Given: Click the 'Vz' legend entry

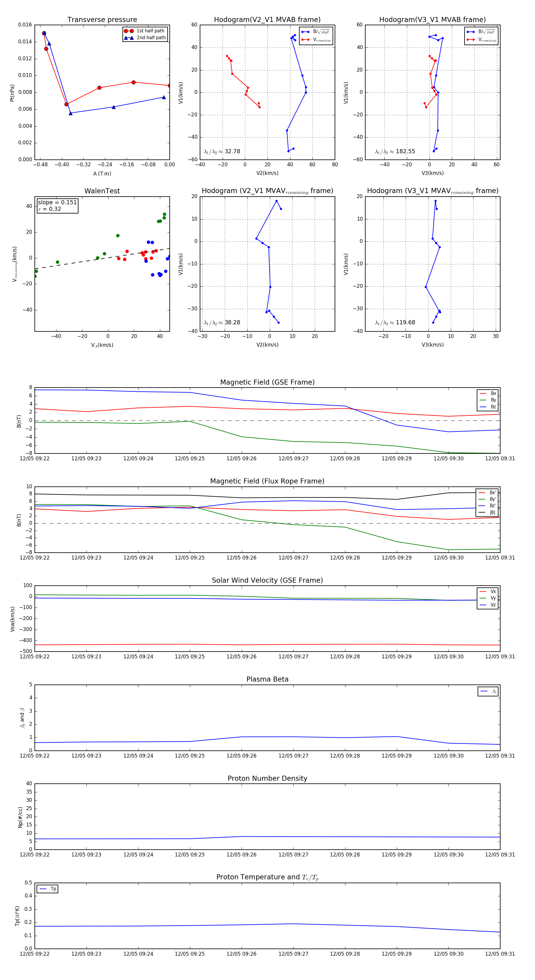Looking at the screenshot, I should tap(488, 605).
